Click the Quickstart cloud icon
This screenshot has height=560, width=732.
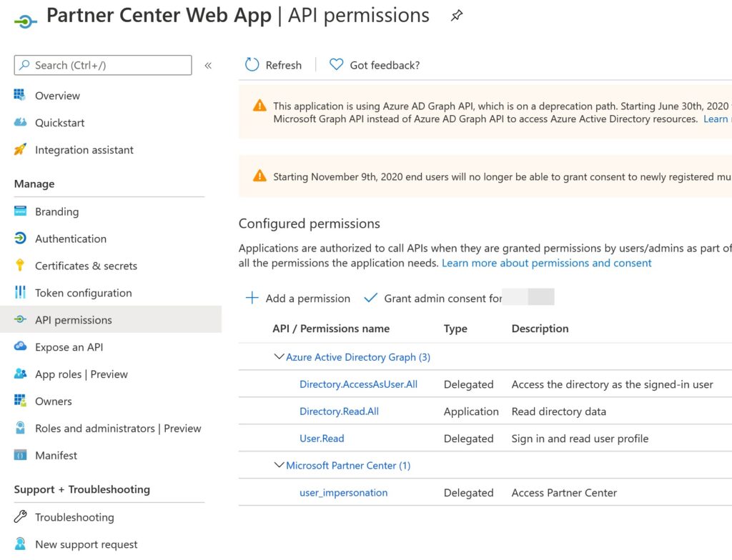click(x=20, y=122)
